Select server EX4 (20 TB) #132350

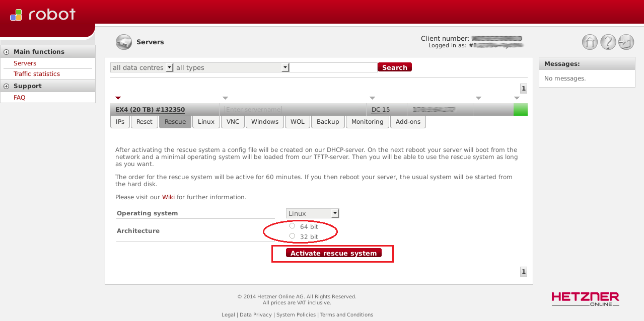[150, 109]
